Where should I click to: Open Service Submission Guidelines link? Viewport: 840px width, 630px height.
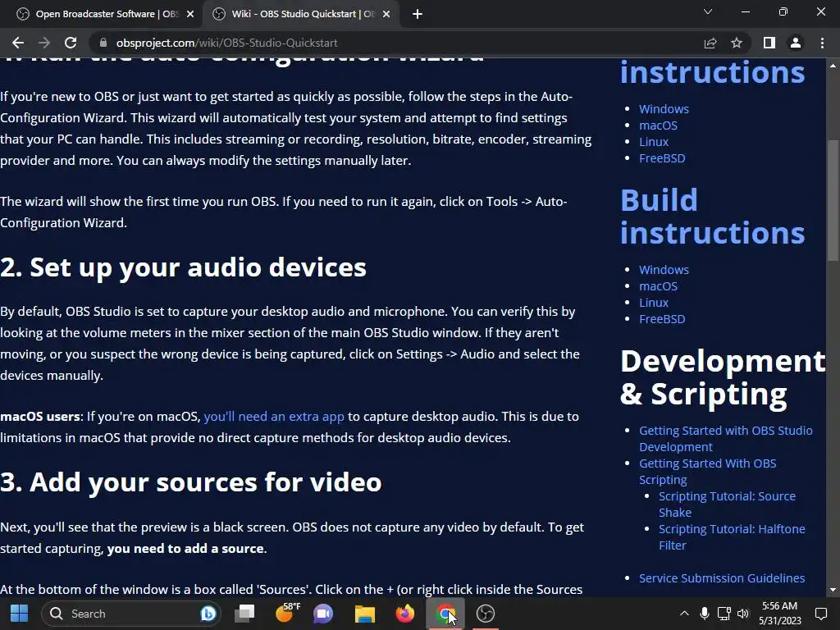(722, 578)
